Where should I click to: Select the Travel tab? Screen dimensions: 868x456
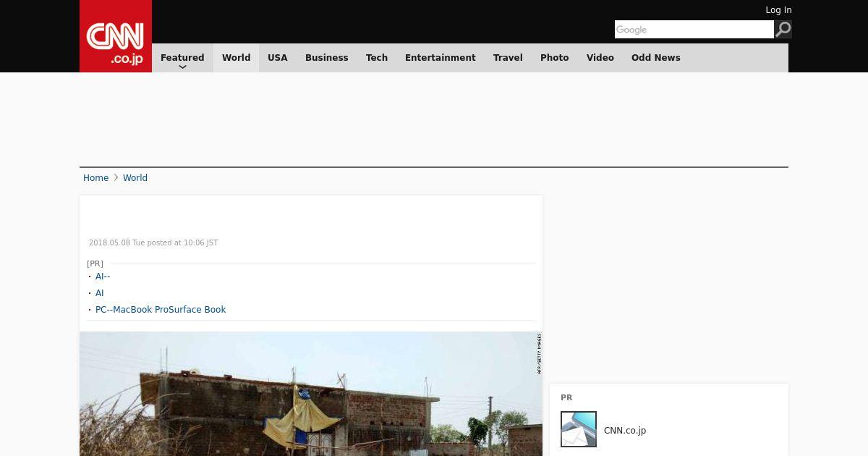coord(508,58)
